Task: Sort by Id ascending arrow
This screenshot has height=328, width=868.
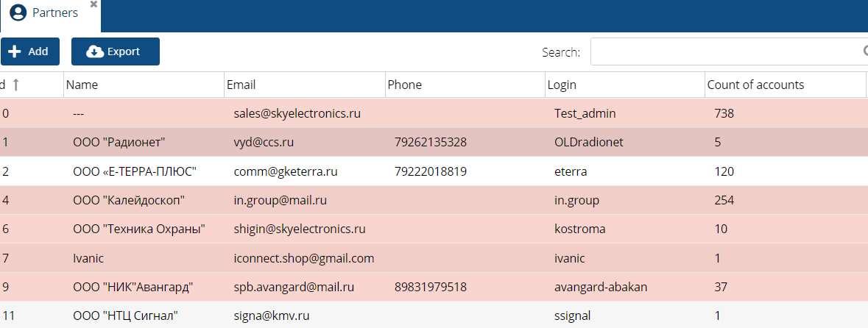Action: pos(16,85)
